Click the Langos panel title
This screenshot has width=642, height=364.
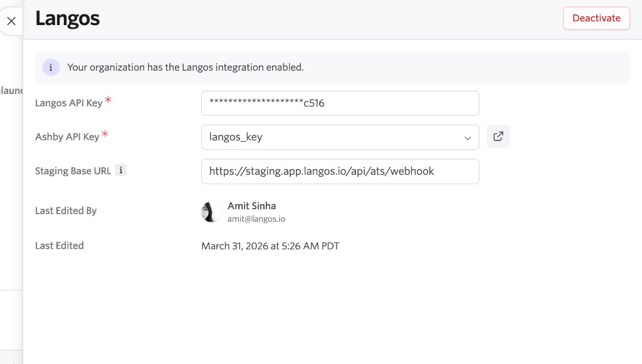point(68,19)
